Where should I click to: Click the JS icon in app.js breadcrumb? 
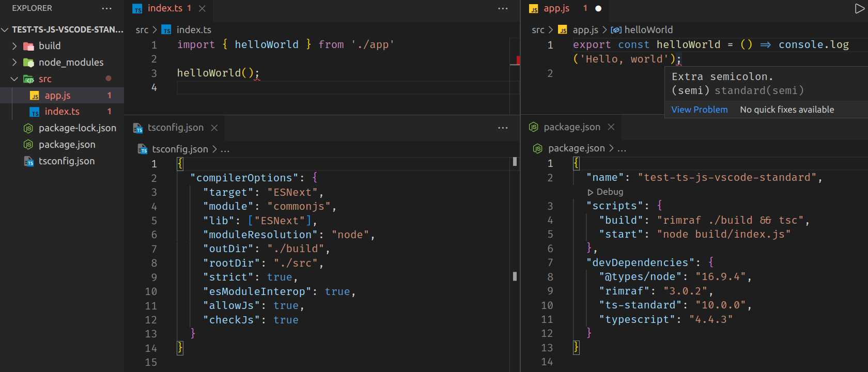tap(563, 30)
